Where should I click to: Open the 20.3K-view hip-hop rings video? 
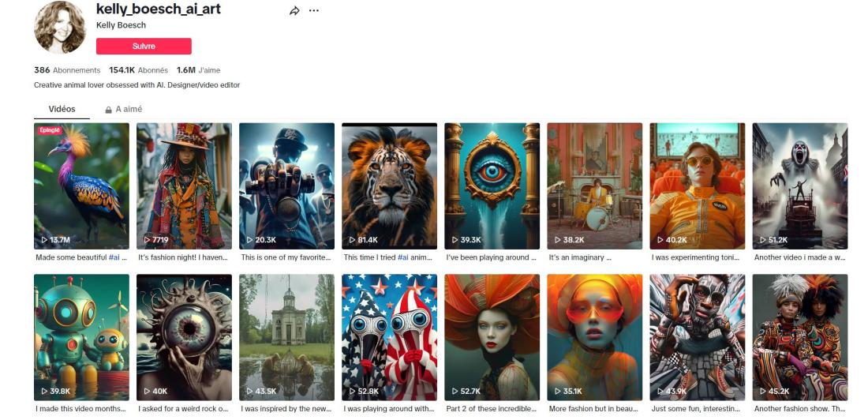(286, 186)
